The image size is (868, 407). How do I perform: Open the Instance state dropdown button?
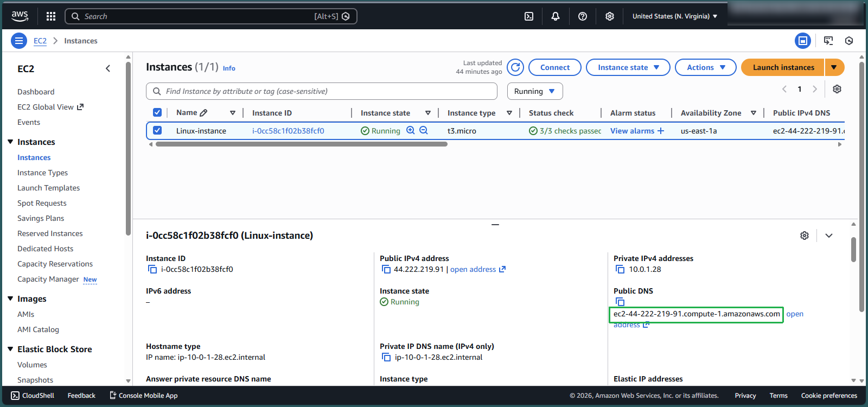(x=628, y=67)
